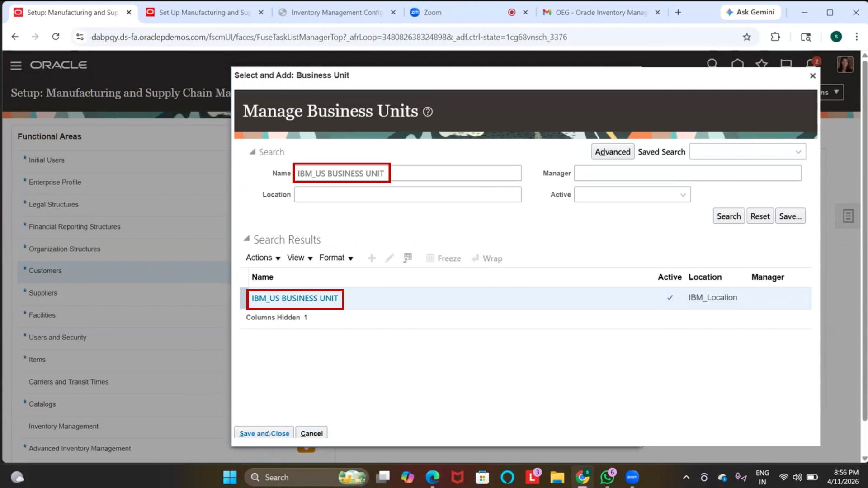
Task: Click the search magnifier icon in Oracle header
Action: tap(712, 64)
